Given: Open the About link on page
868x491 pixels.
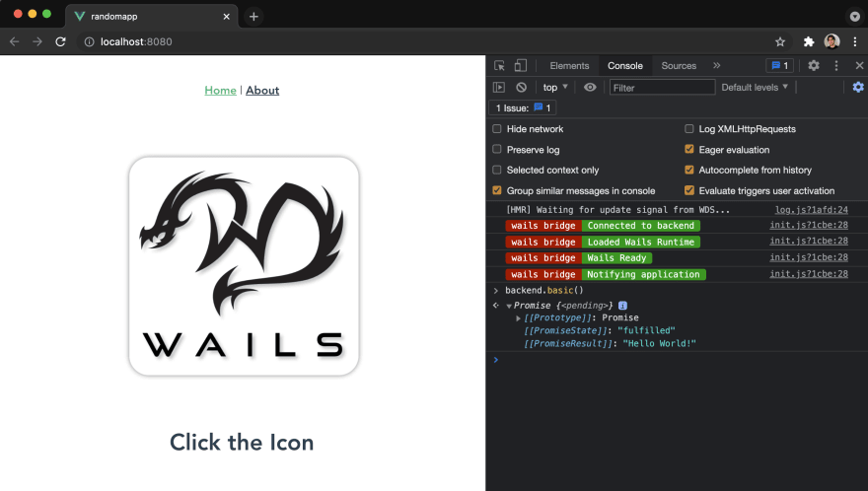Looking at the screenshot, I should (x=262, y=91).
